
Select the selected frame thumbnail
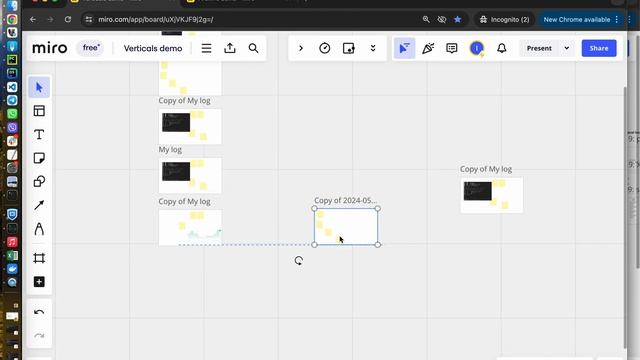(346, 227)
